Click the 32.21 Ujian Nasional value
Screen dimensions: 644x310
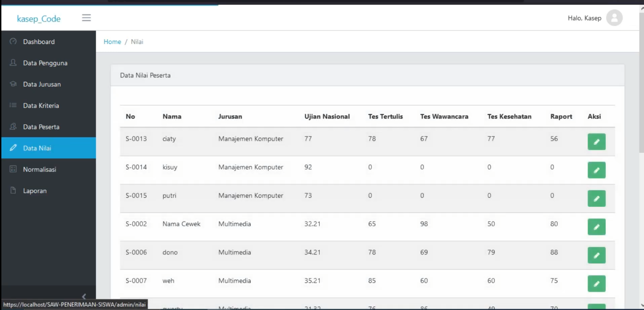pyautogui.click(x=312, y=224)
